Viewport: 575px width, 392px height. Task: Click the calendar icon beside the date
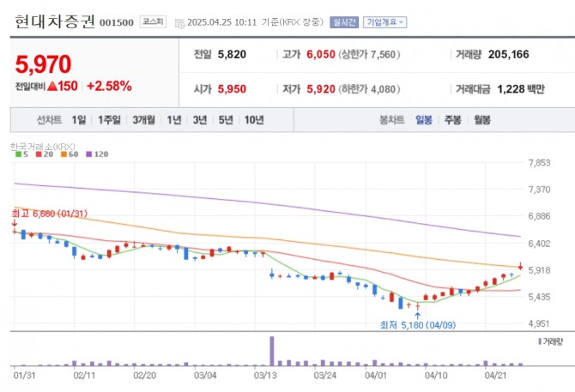(179, 23)
